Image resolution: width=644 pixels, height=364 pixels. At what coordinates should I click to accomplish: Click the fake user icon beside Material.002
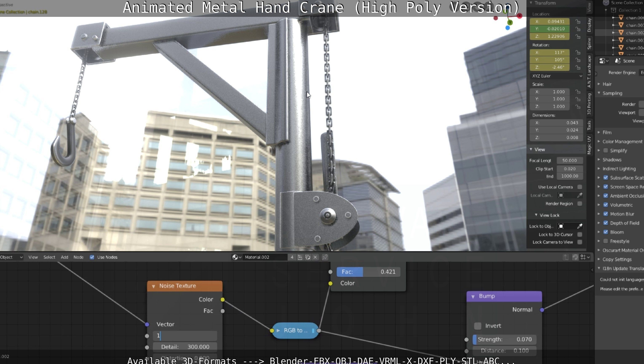click(300, 257)
